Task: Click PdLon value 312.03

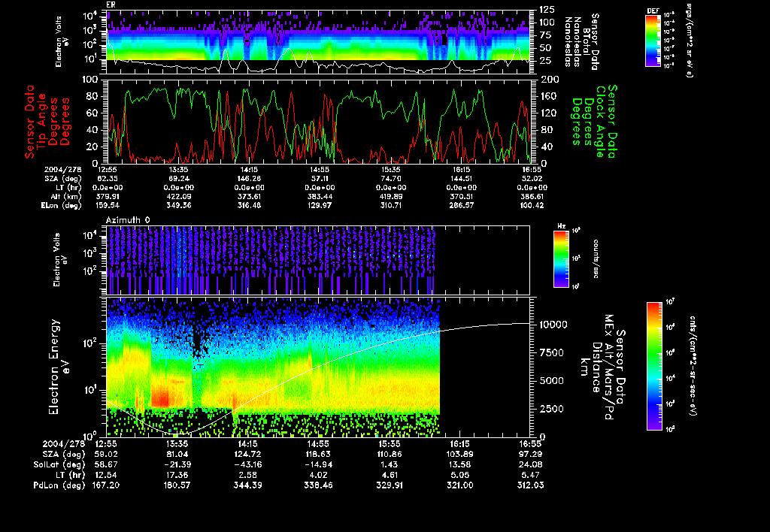Action: pyautogui.click(x=530, y=485)
